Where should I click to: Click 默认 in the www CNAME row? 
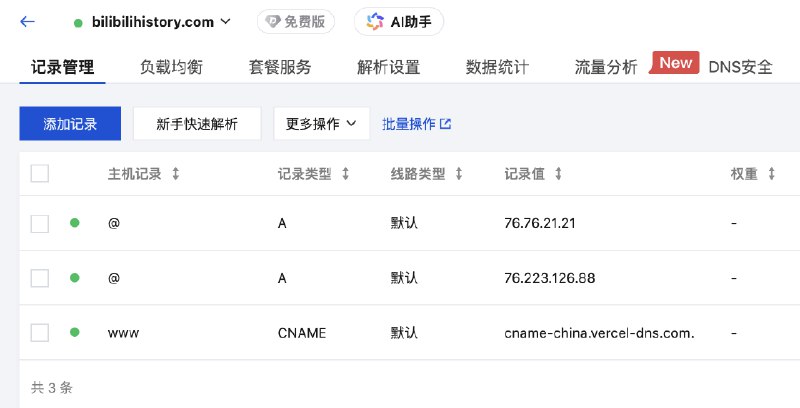click(404, 333)
